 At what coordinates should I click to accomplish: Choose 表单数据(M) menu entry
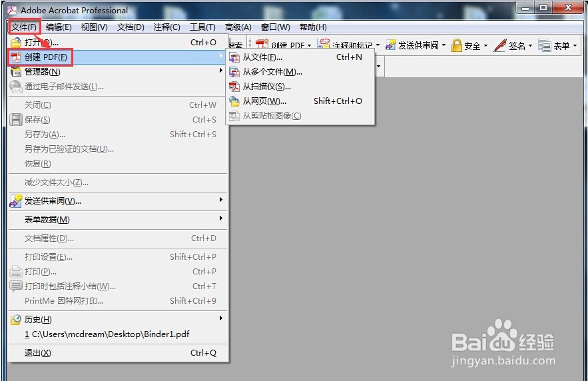[118, 220]
